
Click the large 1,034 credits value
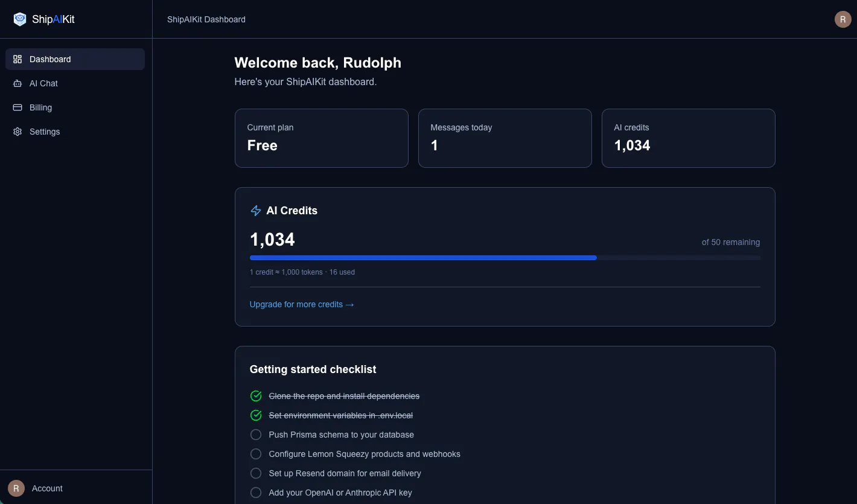(272, 240)
